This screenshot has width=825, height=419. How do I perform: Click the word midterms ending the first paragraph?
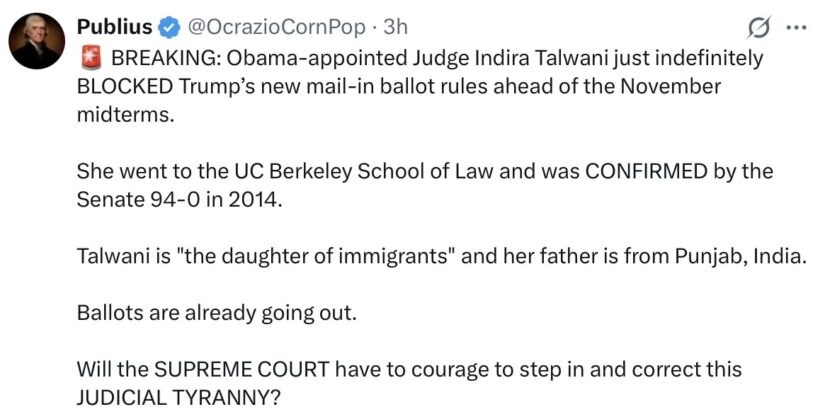[x=125, y=115]
